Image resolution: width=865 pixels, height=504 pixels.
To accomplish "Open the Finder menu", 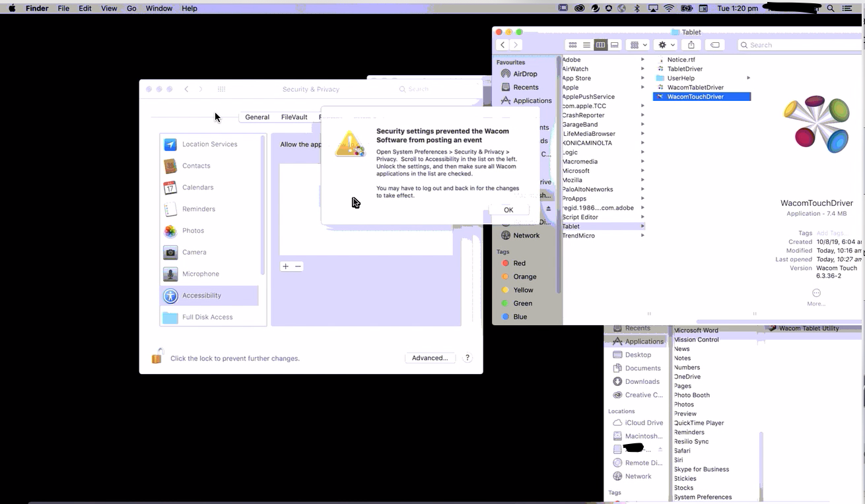I will coord(37,8).
